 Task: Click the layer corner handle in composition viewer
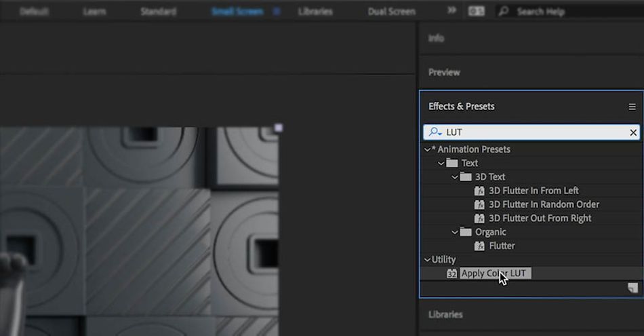pyautogui.click(x=279, y=128)
